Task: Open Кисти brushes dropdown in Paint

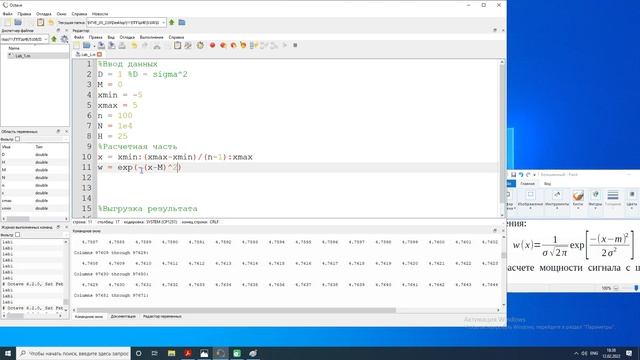Action: pyautogui.click(x=578, y=199)
